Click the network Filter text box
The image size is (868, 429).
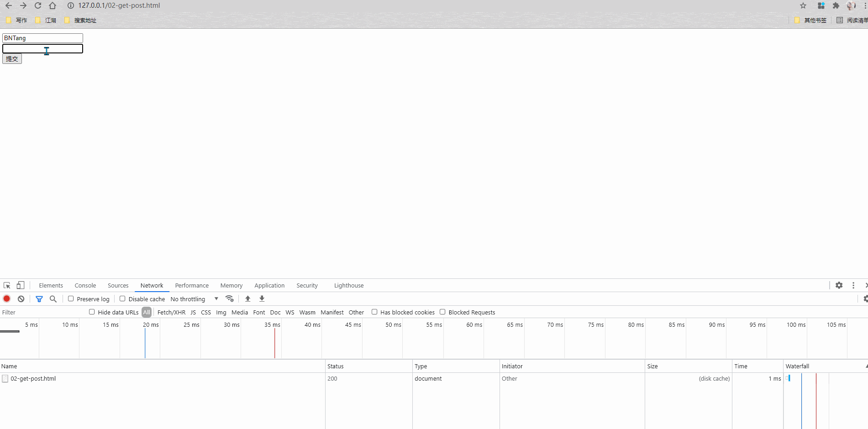43,312
